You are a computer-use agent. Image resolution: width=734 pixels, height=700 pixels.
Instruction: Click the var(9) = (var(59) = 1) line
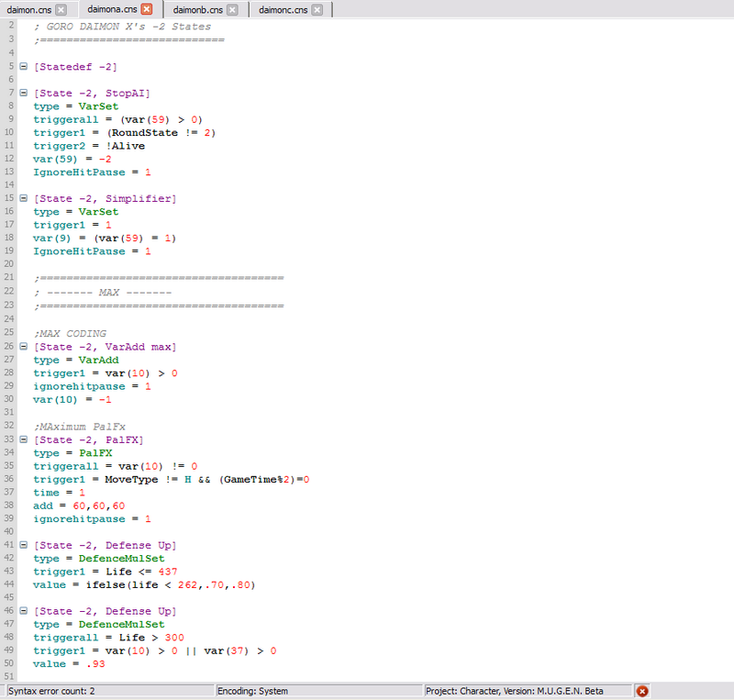(105, 239)
